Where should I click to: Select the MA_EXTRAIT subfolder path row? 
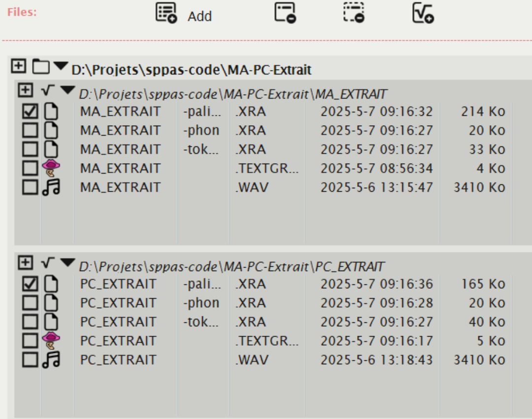tap(233, 94)
